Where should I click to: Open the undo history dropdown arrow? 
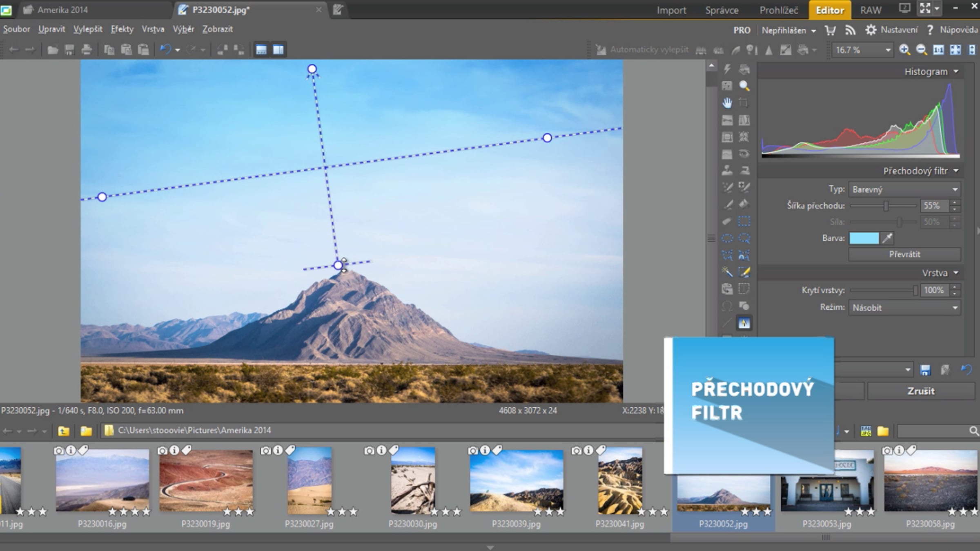pos(178,50)
